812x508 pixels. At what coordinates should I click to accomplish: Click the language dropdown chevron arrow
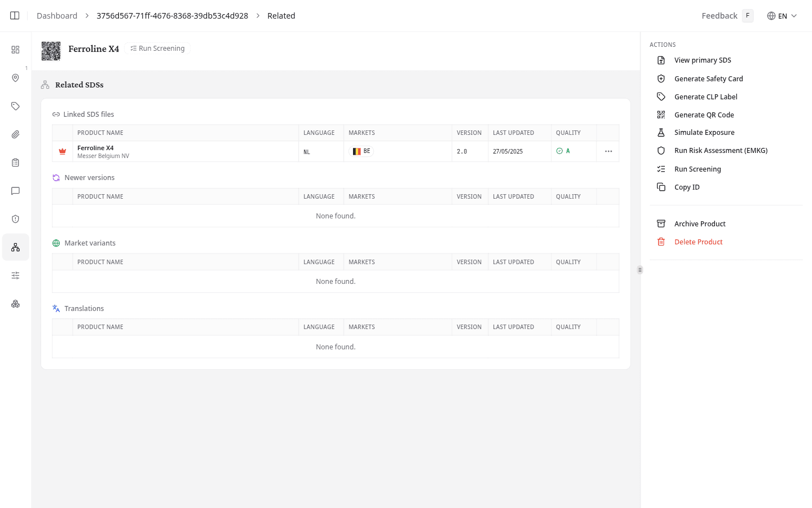(794, 16)
